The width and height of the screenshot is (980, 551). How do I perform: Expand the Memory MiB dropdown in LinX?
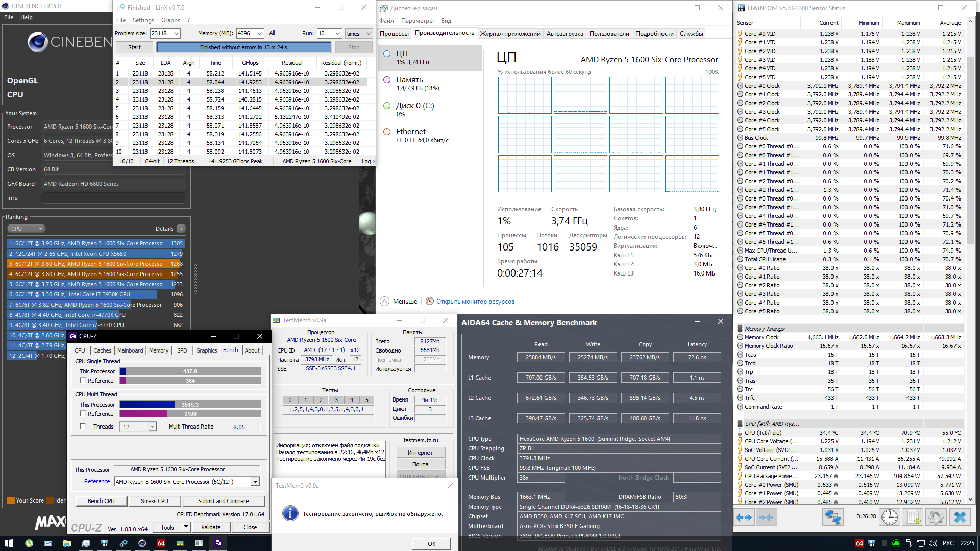(260, 33)
